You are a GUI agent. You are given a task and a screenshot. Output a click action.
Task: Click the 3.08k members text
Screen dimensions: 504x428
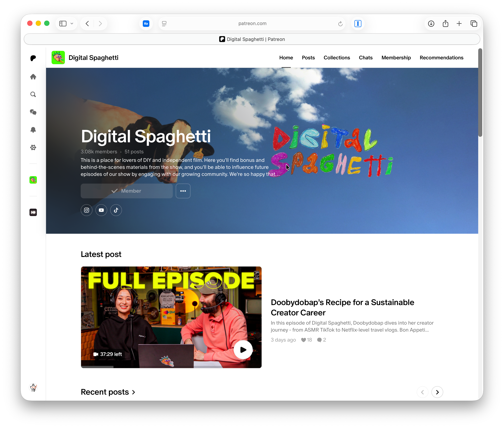click(x=99, y=152)
